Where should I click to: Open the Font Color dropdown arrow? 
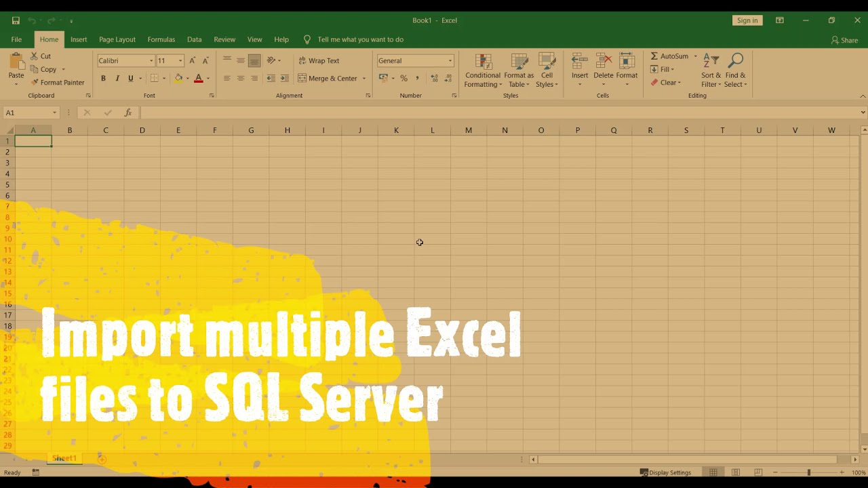[208, 79]
